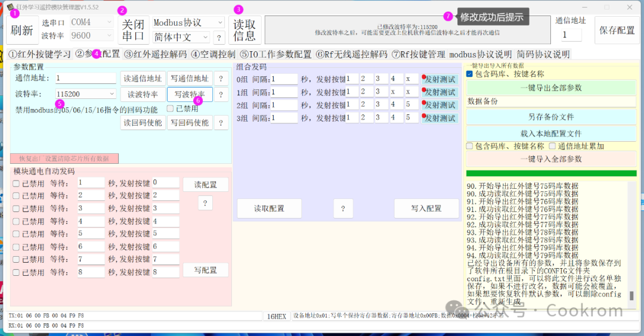644x336 pixels.
Task: Enable the 通信地址累加 checkbox
Action: [x=552, y=146]
